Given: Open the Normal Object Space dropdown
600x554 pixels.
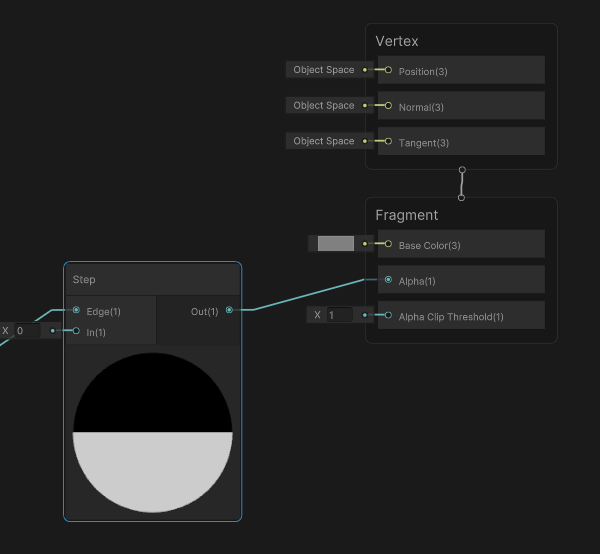Looking at the screenshot, I should tap(324, 106).
